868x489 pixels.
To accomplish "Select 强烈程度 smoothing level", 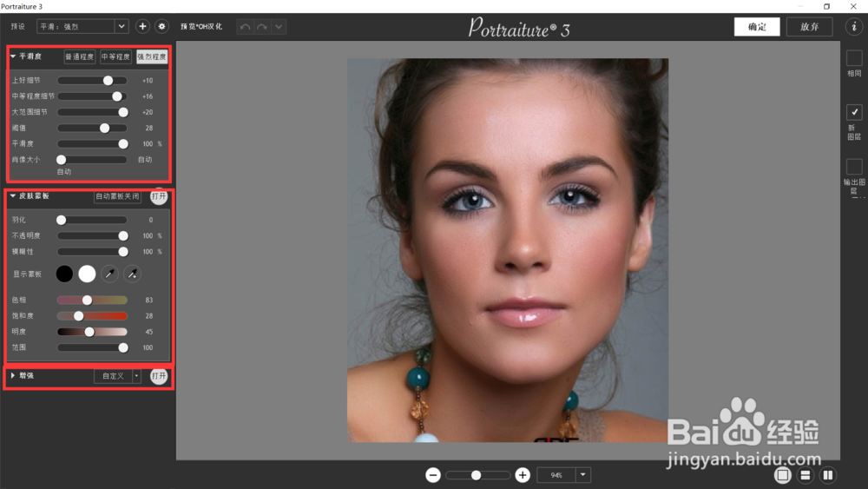I will [152, 56].
